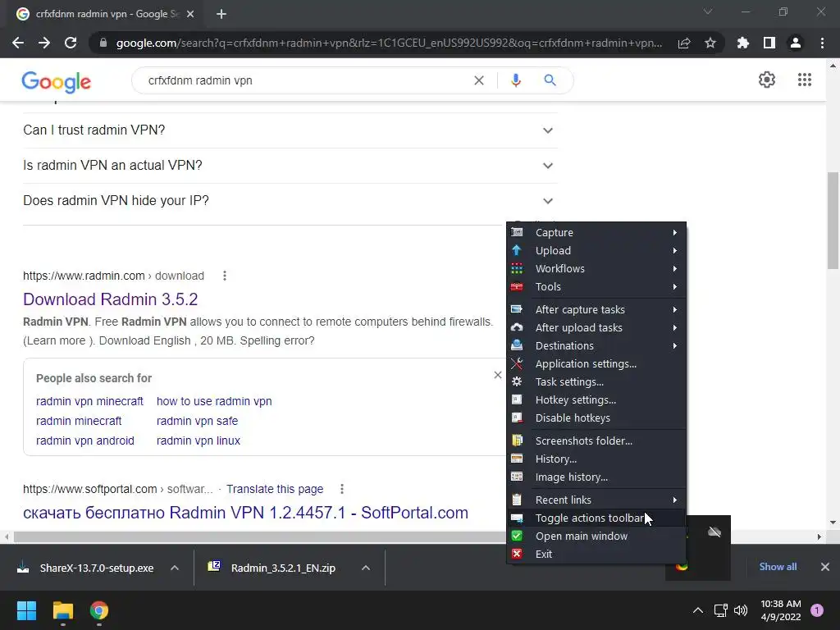Open Google quick settings gear
This screenshot has height=630, width=840.
tap(767, 80)
